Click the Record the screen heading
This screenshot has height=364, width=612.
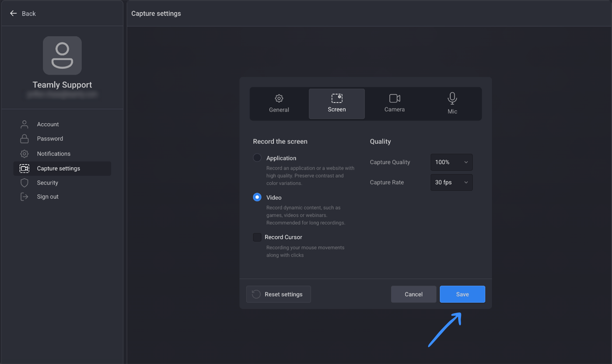click(280, 142)
